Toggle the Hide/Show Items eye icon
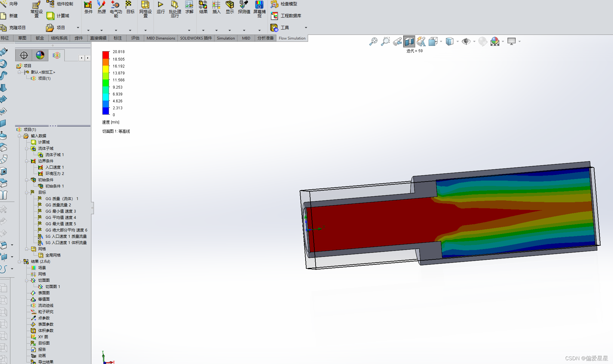This screenshot has width=613, height=364. point(466,41)
